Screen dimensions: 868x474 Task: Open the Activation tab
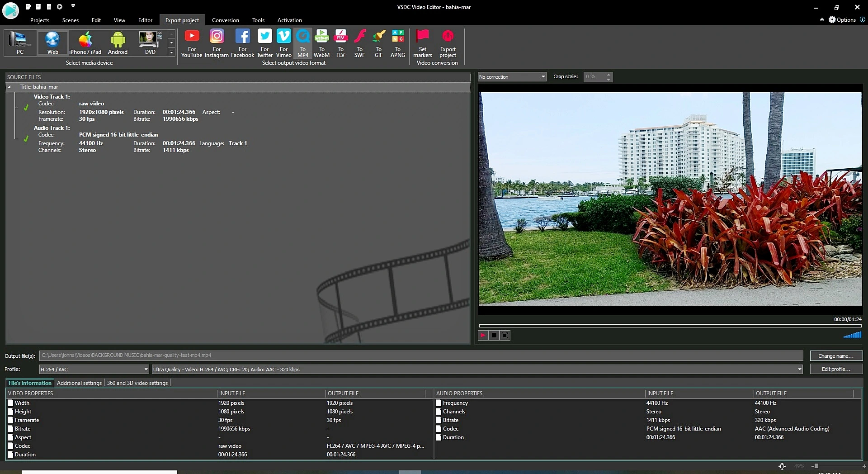[289, 20]
